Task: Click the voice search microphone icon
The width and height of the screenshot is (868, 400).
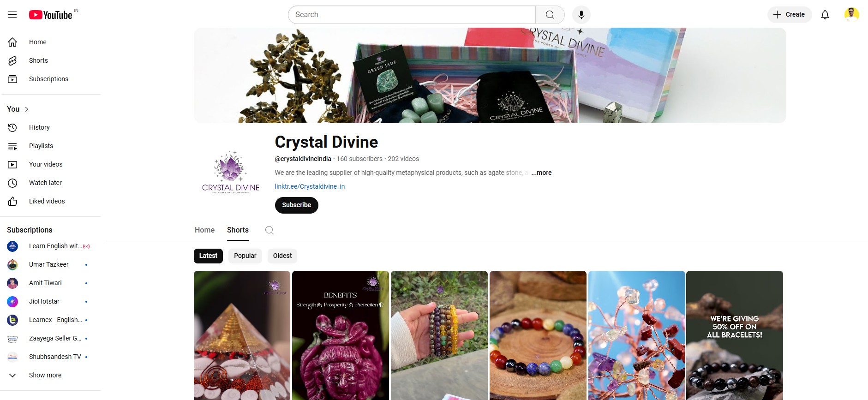Action: (x=581, y=15)
